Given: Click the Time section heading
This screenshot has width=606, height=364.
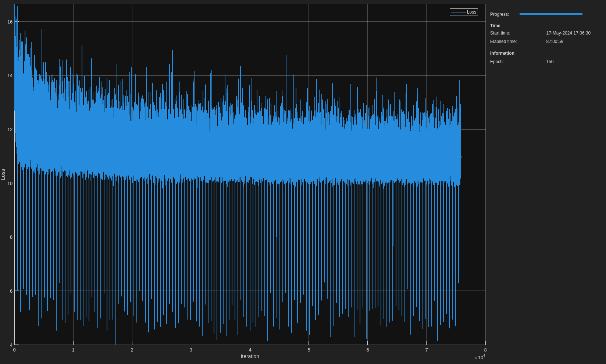Looking at the screenshot, I should (x=495, y=26).
